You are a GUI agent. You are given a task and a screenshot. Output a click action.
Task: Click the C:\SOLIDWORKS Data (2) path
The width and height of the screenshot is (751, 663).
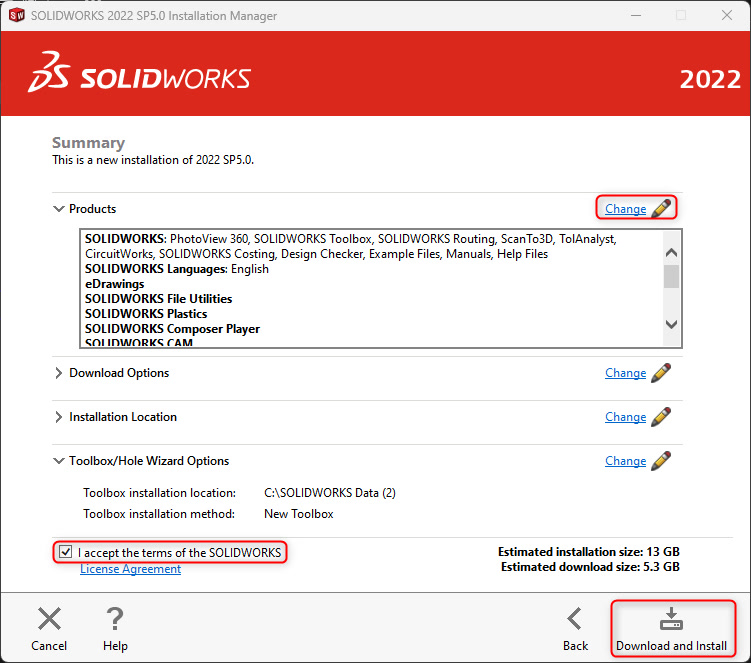[x=330, y=492]
